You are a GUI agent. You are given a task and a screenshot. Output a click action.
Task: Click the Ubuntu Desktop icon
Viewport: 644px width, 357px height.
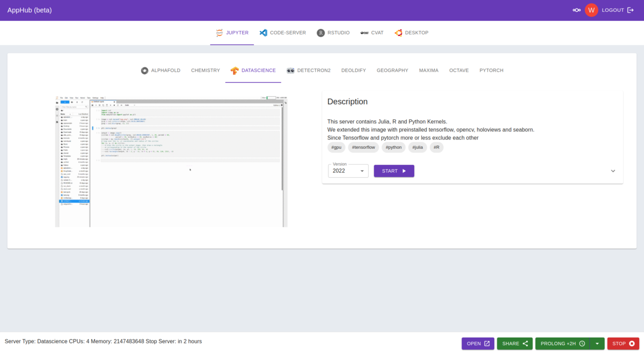(x=398, y=33)
